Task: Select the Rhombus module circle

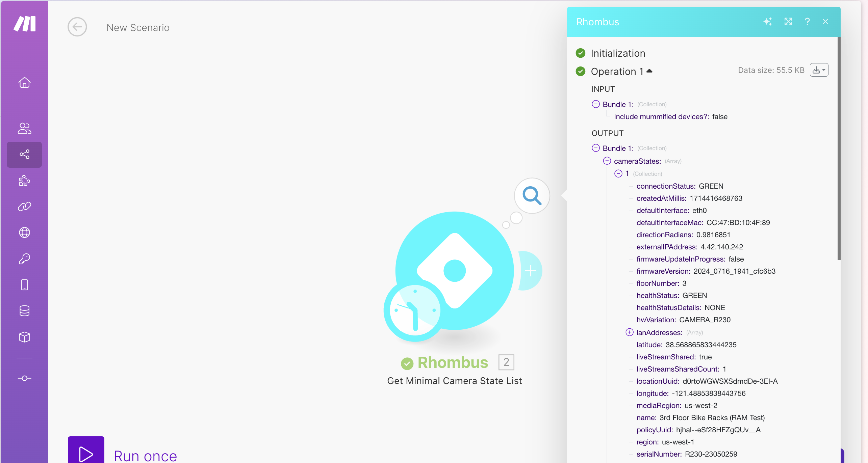Action: tap(455, 271)
